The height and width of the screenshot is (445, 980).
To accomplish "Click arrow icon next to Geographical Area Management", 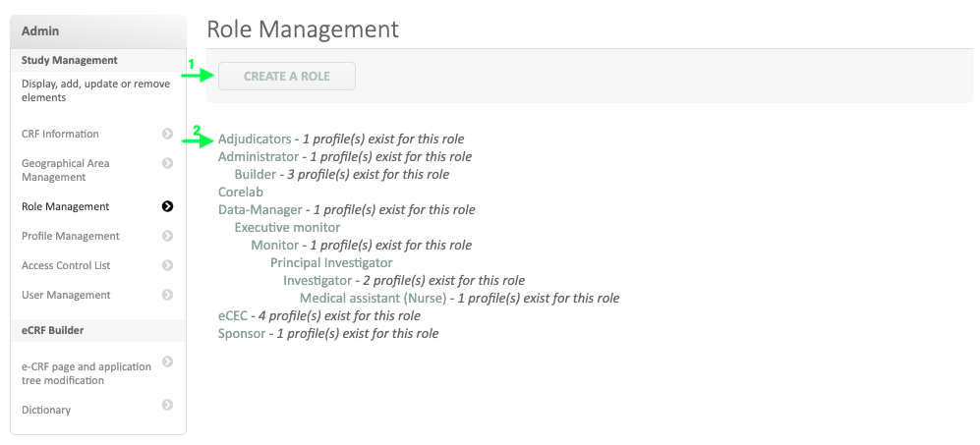I will coord(167,163).
